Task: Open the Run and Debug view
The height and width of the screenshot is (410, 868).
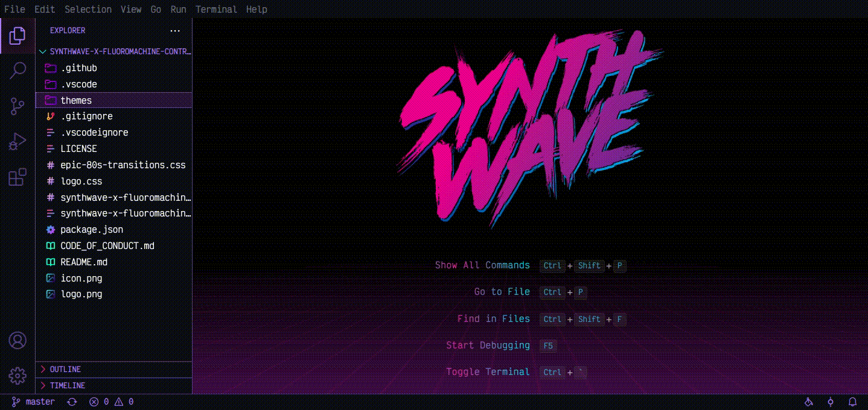Action: coord(18,142)
